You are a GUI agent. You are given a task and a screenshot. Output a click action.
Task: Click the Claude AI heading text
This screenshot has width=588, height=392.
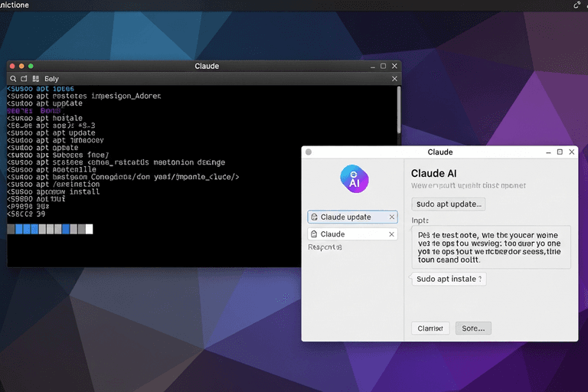click(x=434, y=173)
